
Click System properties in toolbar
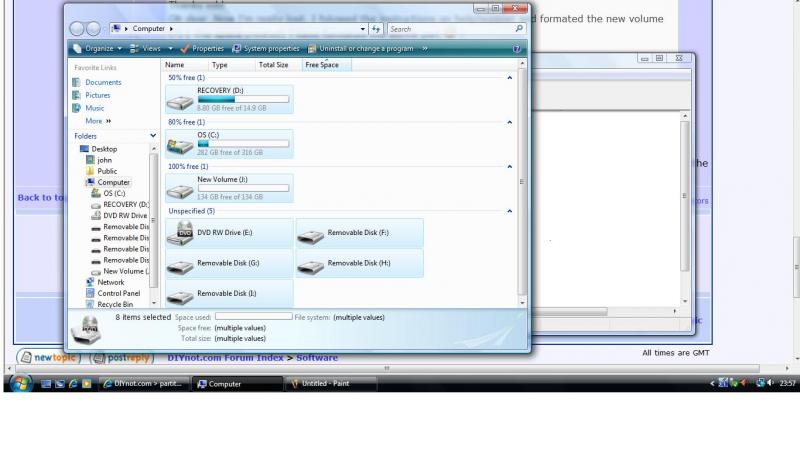click(x=265, y=48)
